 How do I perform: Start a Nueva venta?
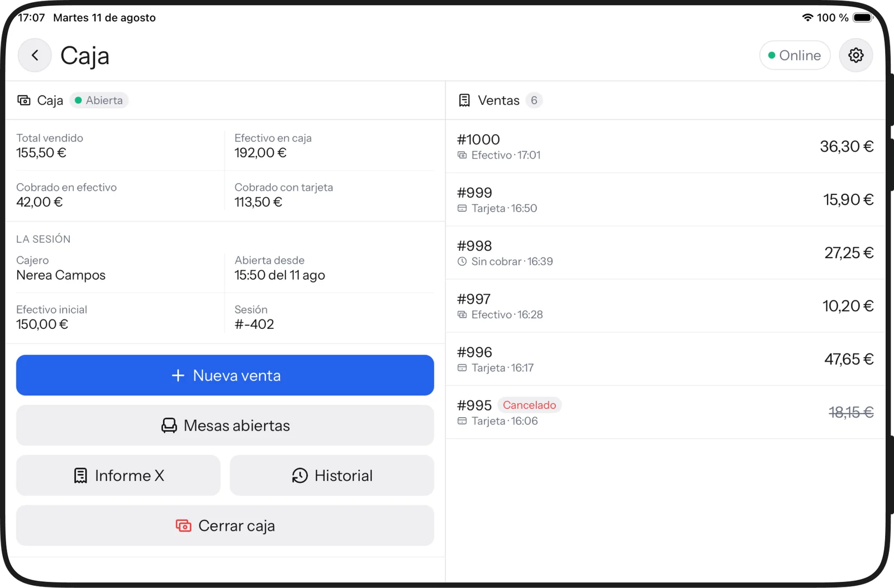(x=225, y=375)
